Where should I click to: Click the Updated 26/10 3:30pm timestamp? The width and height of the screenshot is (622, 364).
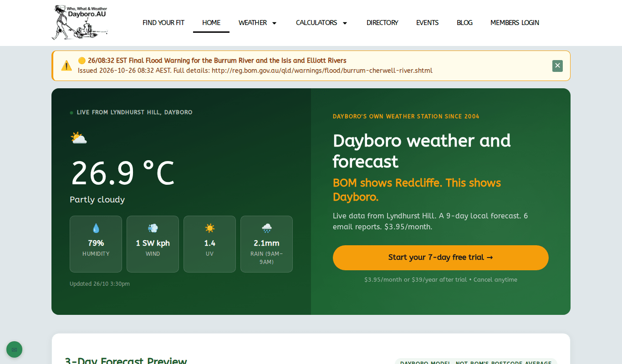[x=100, y=284]
